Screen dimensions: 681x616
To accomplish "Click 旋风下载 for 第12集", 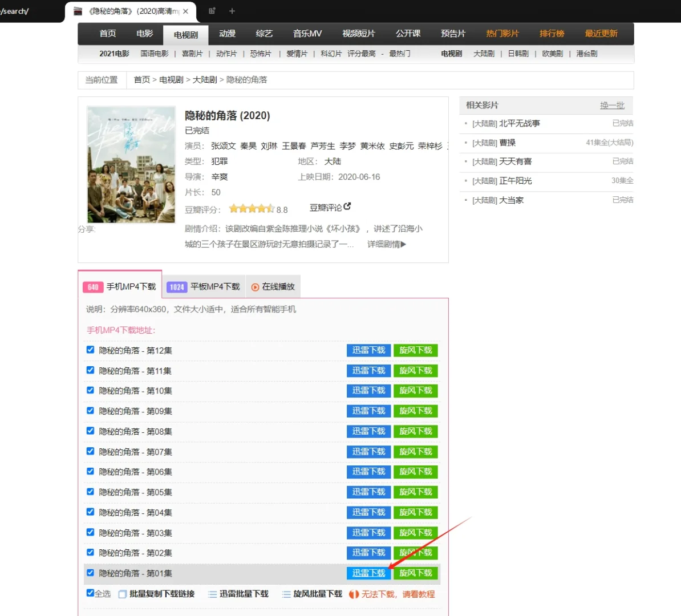I will pyautogui.click(x=416, y=350).
